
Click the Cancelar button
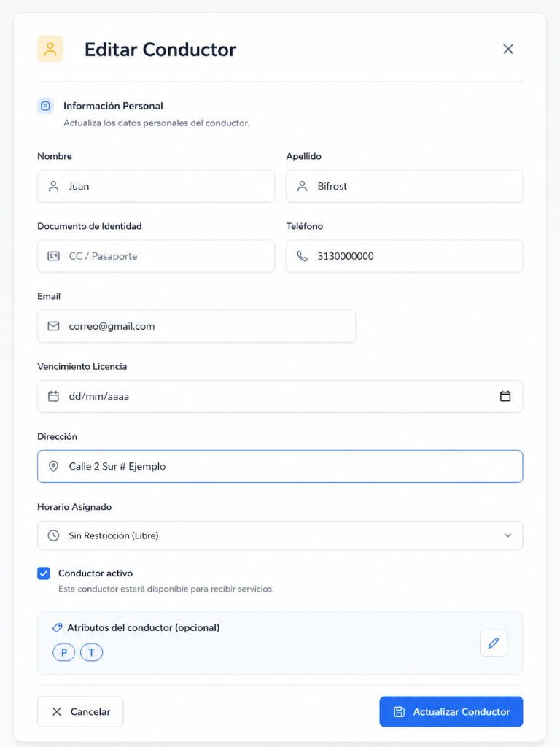tap(80, 712)
